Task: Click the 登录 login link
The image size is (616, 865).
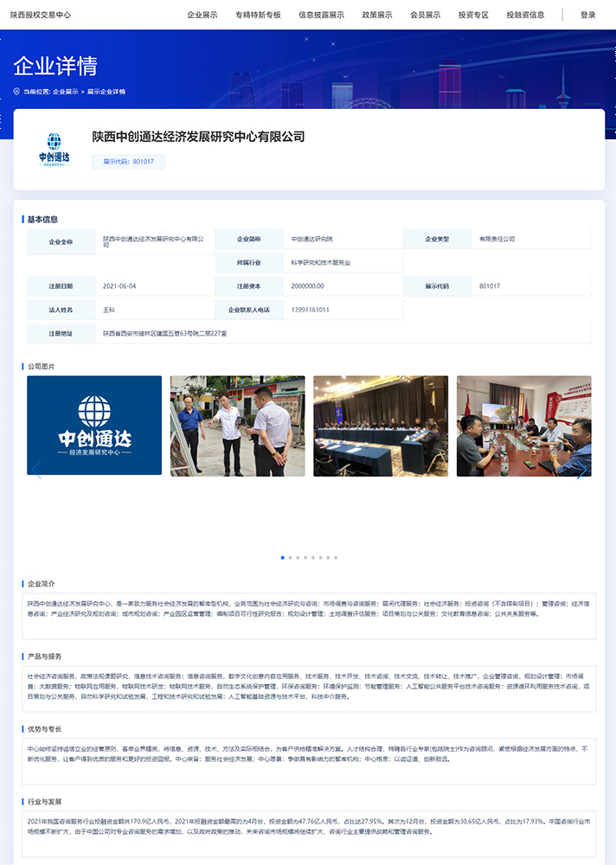Action: [587, 15]
